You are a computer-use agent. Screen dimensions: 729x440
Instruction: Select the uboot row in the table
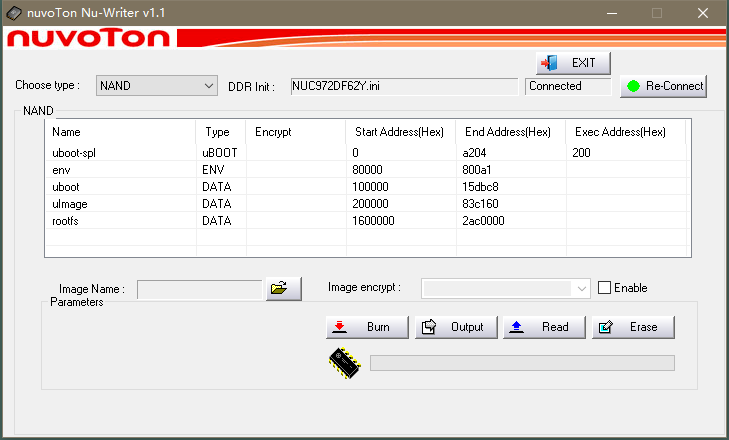coord(366,187)
